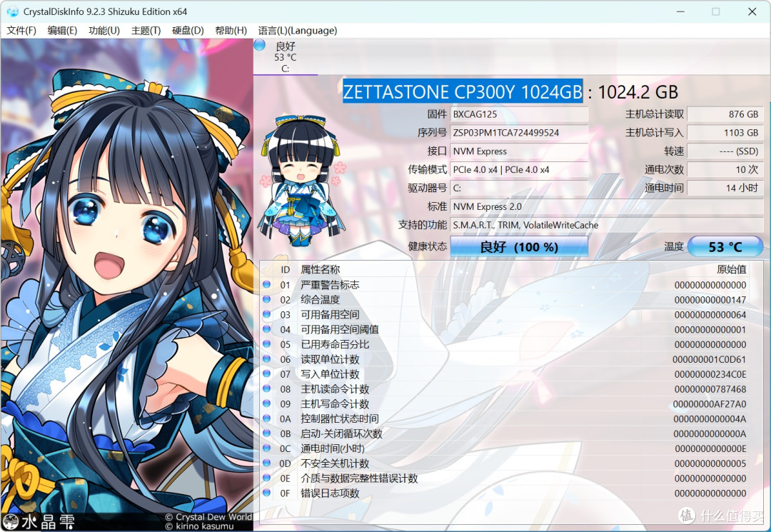Click raw value 0000000787468
771x532 pixels.
point(710,389)
